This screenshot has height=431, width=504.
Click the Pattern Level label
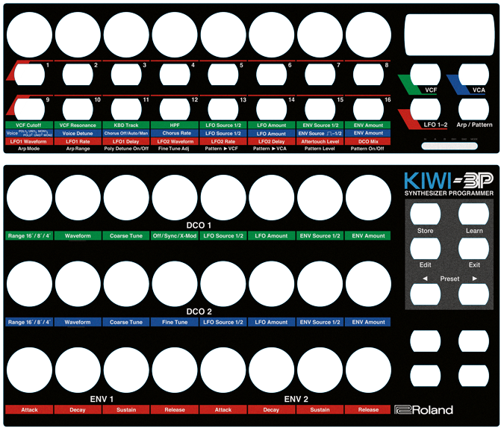pyautogui.click(x=320, y=149)
